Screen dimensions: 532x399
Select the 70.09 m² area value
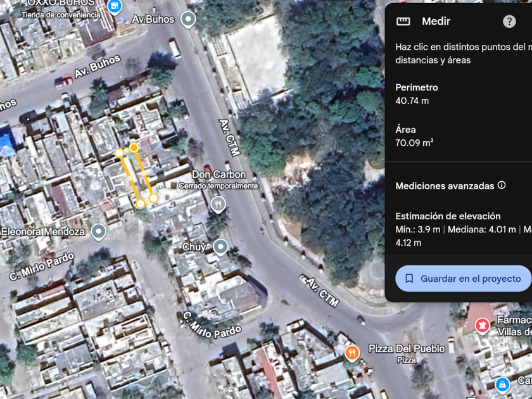tap(414, 142)
